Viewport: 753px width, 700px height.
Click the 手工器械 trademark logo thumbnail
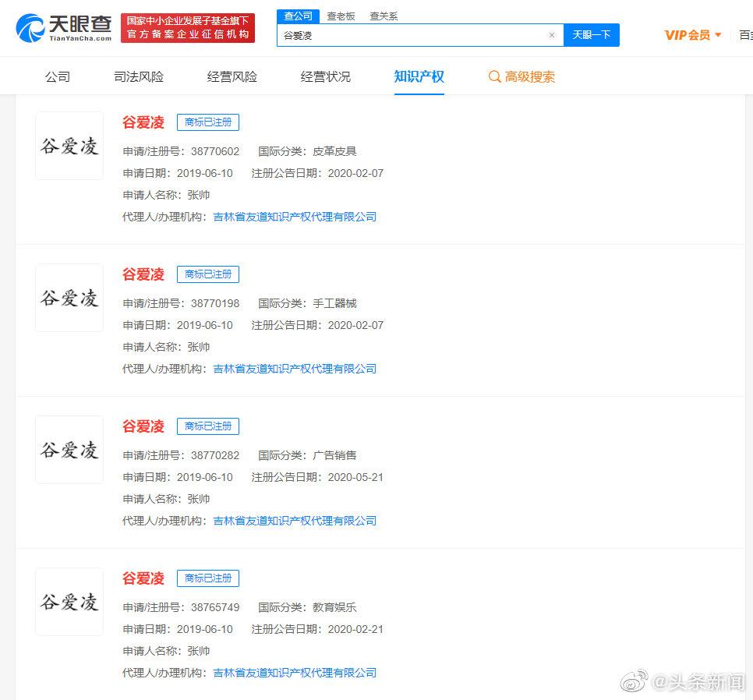coord(69,298)
